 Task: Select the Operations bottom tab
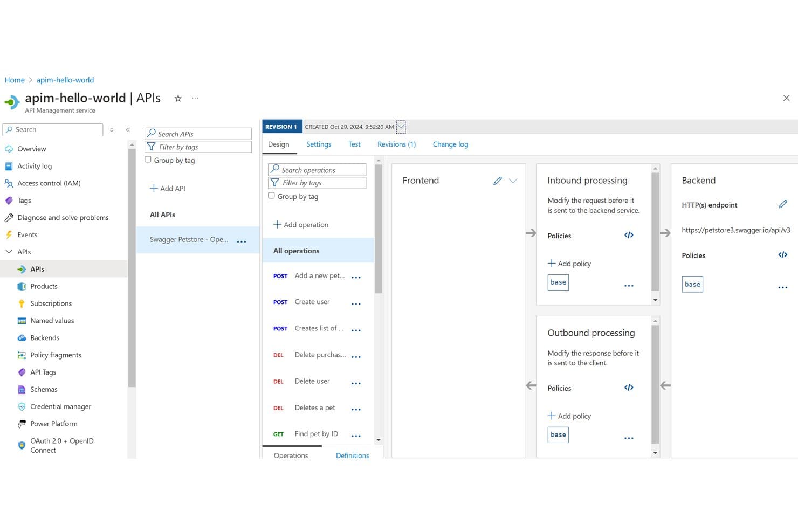point(291,455)
